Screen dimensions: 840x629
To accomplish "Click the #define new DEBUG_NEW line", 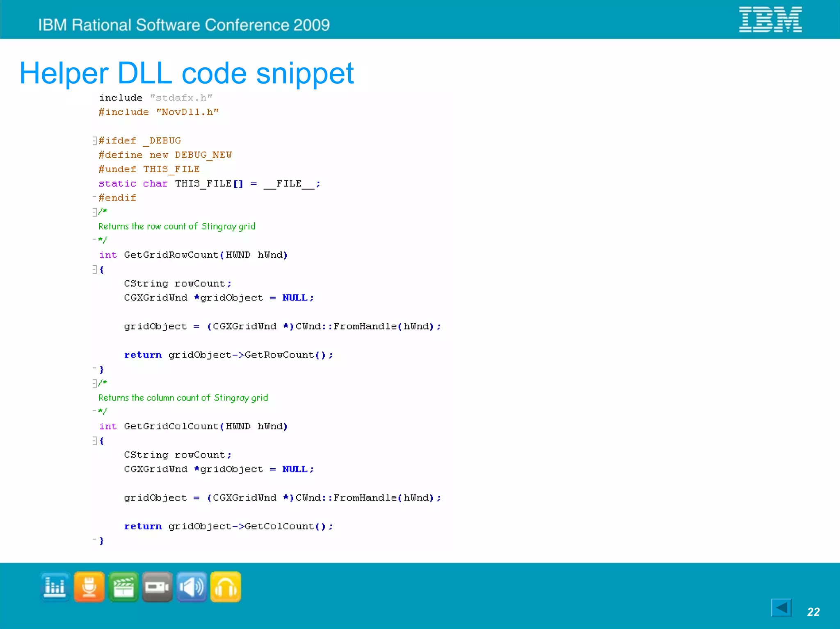I will pyautogui.click(x=165, y=155).
